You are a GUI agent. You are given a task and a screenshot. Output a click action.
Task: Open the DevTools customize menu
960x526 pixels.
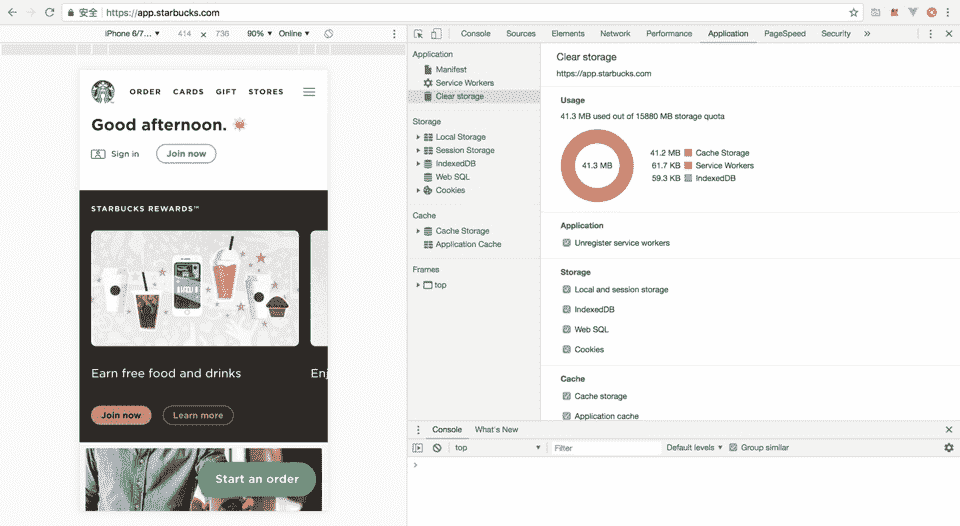(931, 34)
